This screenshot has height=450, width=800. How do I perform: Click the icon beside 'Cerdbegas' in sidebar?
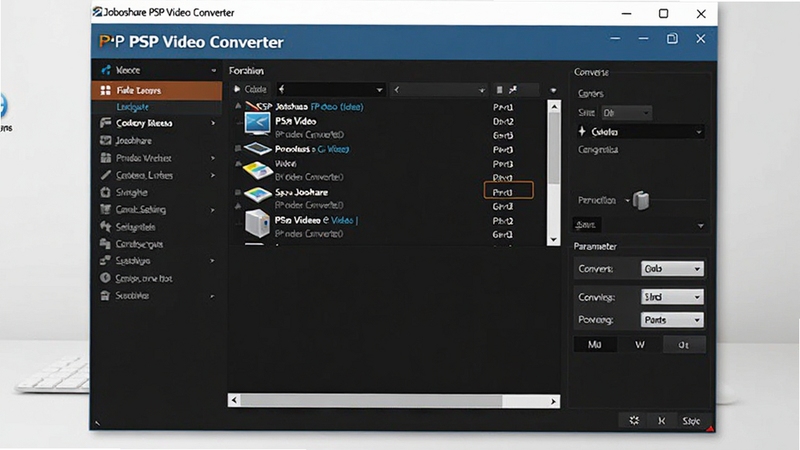(x=105, y=243)
